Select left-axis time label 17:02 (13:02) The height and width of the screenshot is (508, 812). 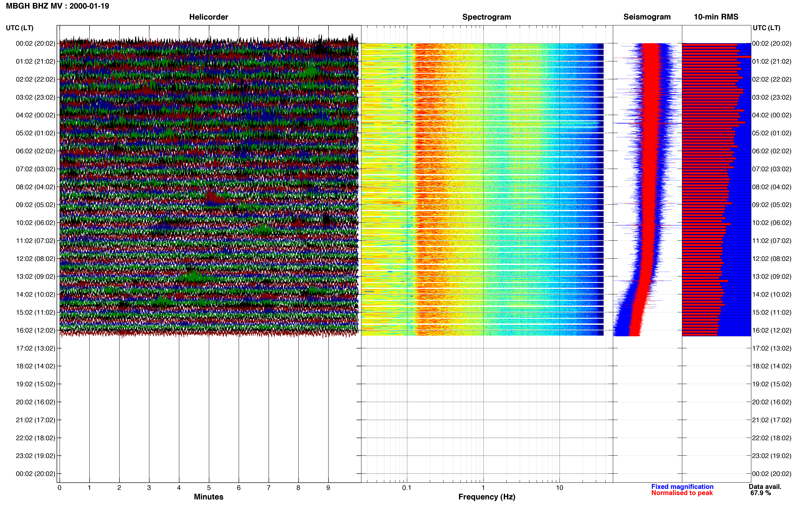click(x=36, y=348)
